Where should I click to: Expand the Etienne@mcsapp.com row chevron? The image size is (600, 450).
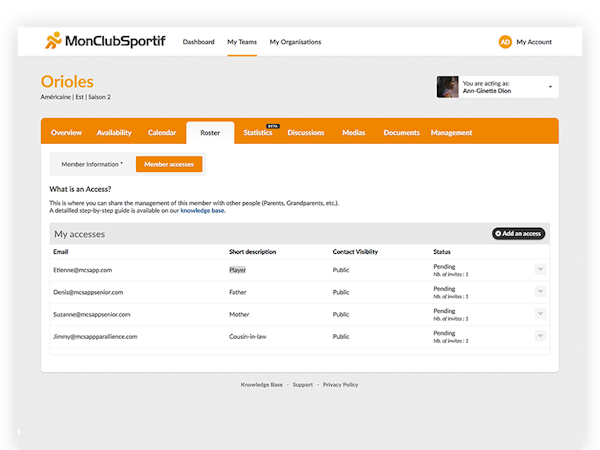540,269
